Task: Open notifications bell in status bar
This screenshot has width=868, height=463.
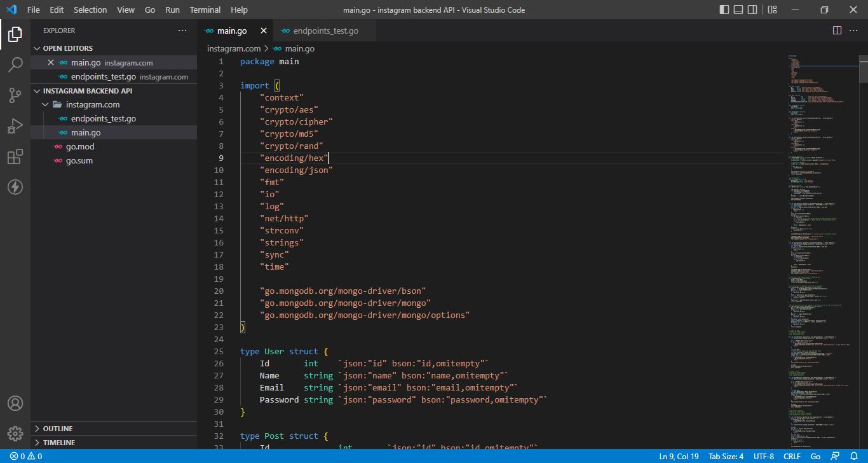Action: click(x=854, y=456)
